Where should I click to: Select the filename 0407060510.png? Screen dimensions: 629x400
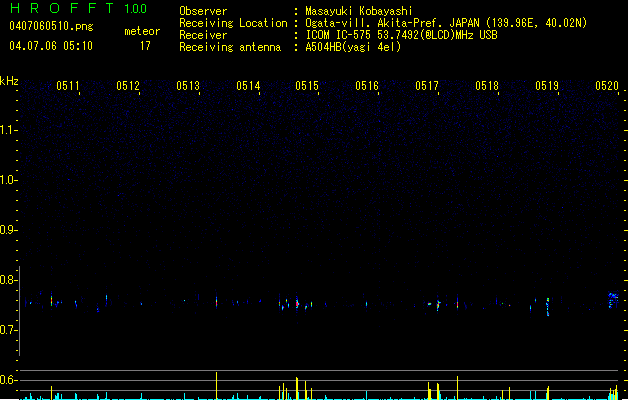[51, 26]
